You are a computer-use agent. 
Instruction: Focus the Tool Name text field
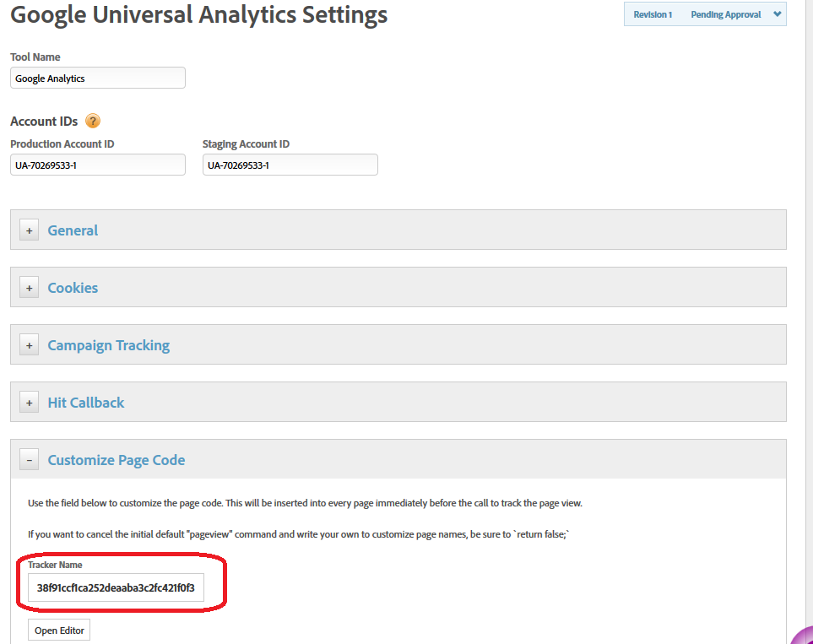98,78
